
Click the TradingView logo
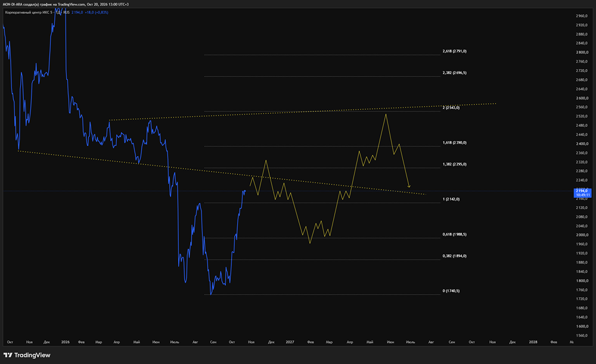coord(27,355)
